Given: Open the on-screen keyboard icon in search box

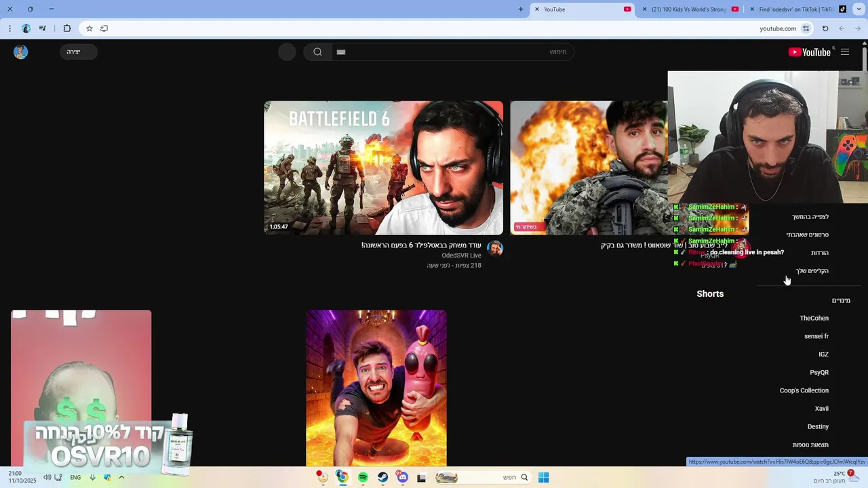Looking at the screenshot, I should pos(341,52).
